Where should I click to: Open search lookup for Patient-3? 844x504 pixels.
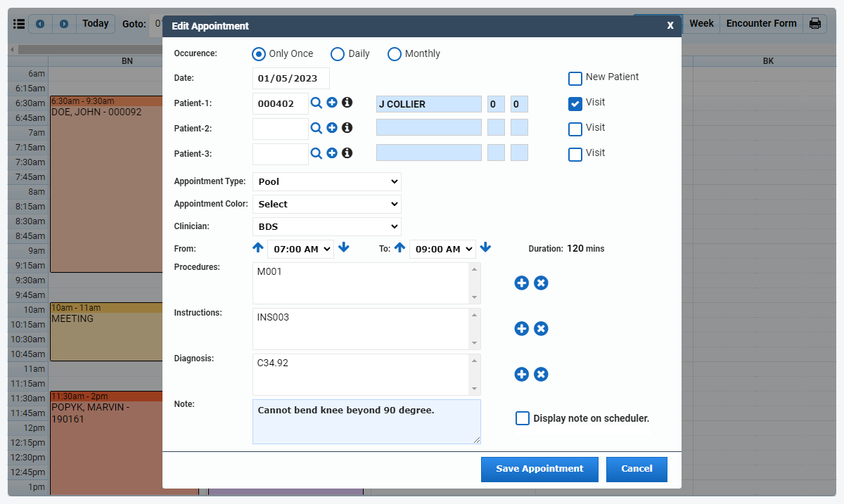point(316,153)
